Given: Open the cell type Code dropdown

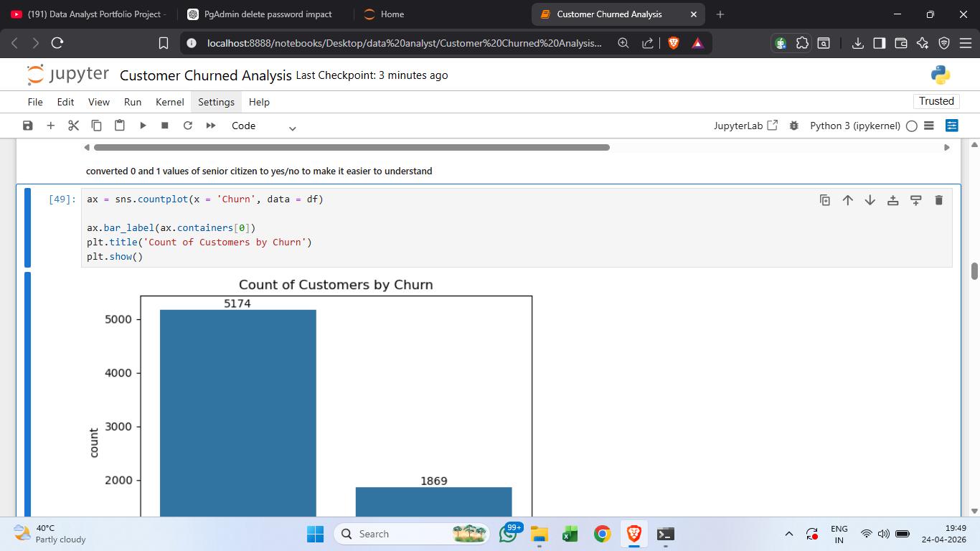Looking at the screenshot, I should (x=263, y=126).
